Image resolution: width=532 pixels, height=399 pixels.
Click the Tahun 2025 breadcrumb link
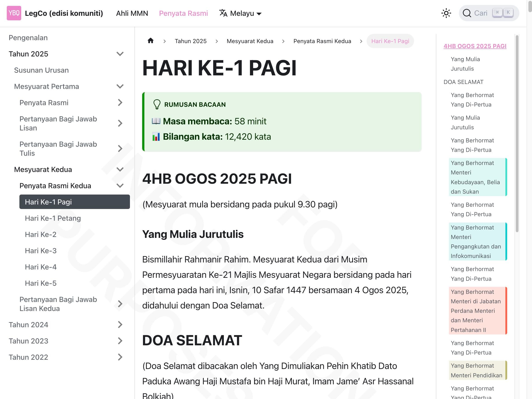coord(190,41)
